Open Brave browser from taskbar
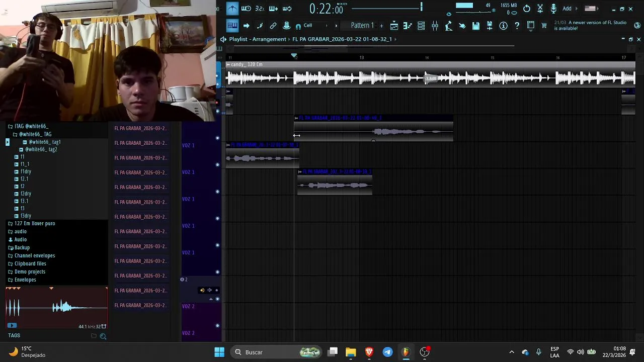The width and height of the screenshot is (644, 362). (x=369, y=352)
